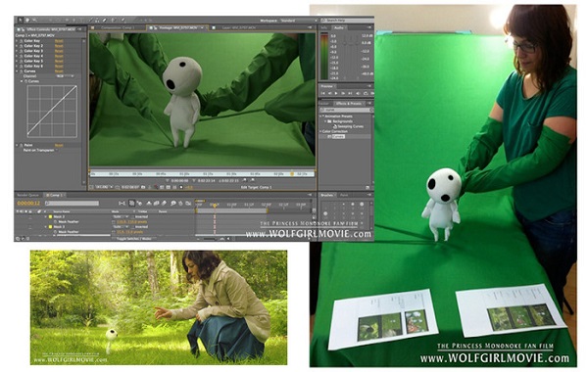
Task: Open the Curves Channel RGB dropdown
Action: click(x=65, y=76)
